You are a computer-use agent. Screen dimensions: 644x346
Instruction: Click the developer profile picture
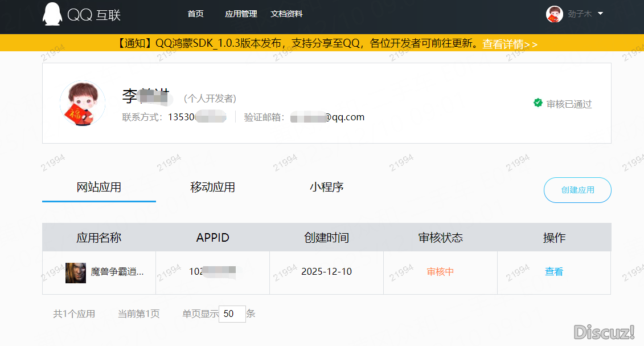tap(82, 103)
